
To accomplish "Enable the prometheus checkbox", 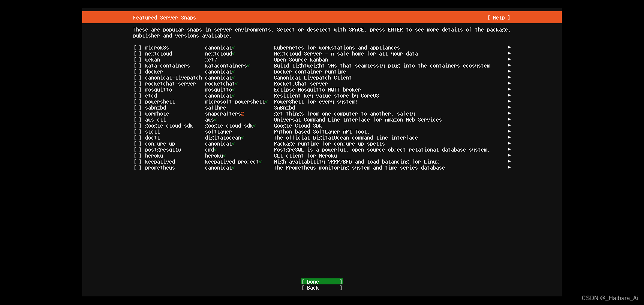I will pyautogui.click(x=138, y=168).
